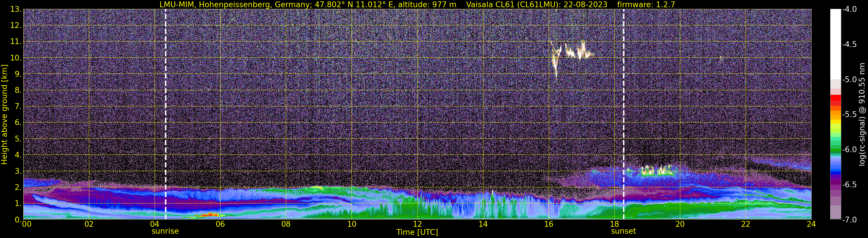
Task: Select the 'Vaisala CL61 (CL61LMU): 22-08-2023' title text
Action: [537, 4]
